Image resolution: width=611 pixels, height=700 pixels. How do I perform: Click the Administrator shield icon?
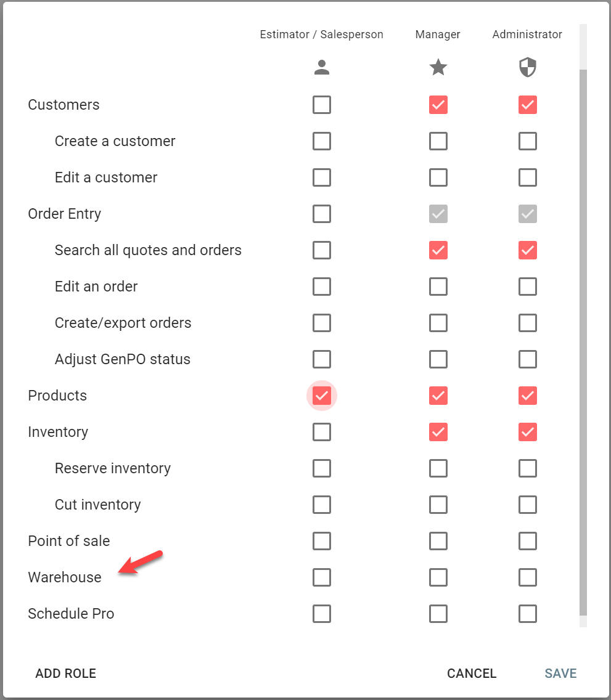[x=527, y=68]
